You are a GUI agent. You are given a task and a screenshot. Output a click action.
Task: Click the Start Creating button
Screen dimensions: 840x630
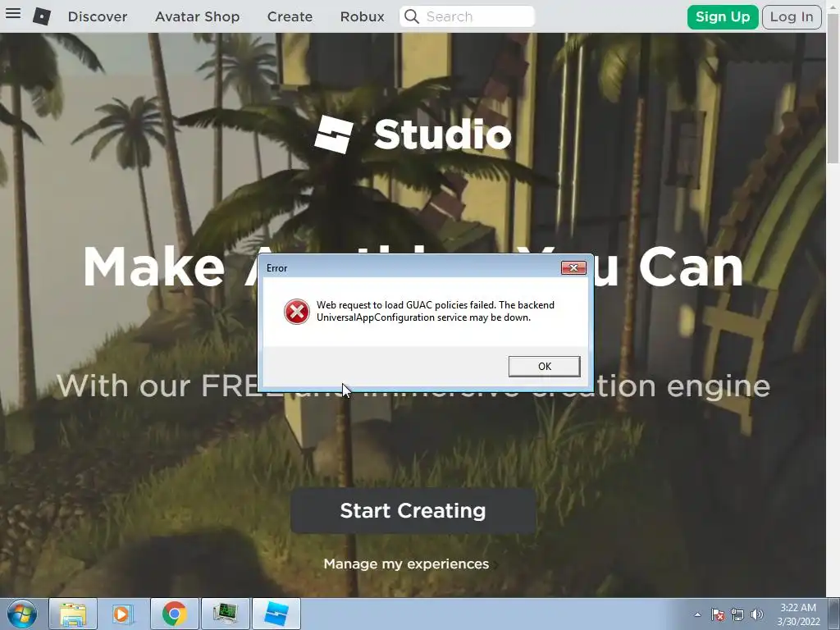point(413,510)
